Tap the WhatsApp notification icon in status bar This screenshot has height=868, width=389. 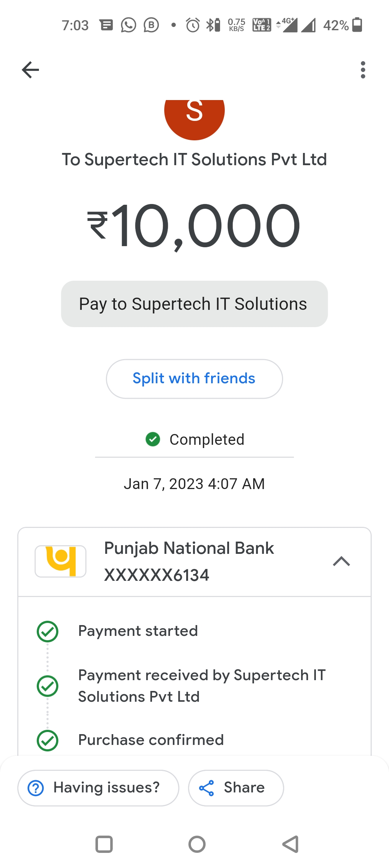(x=129, y=25)
